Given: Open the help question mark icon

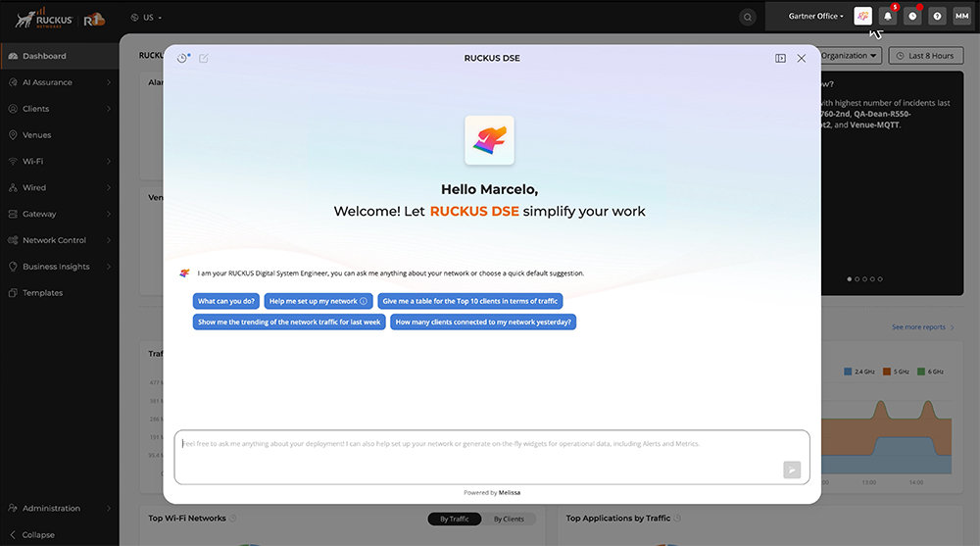Looking at the screenshot, I should click(x=937, y=17).
